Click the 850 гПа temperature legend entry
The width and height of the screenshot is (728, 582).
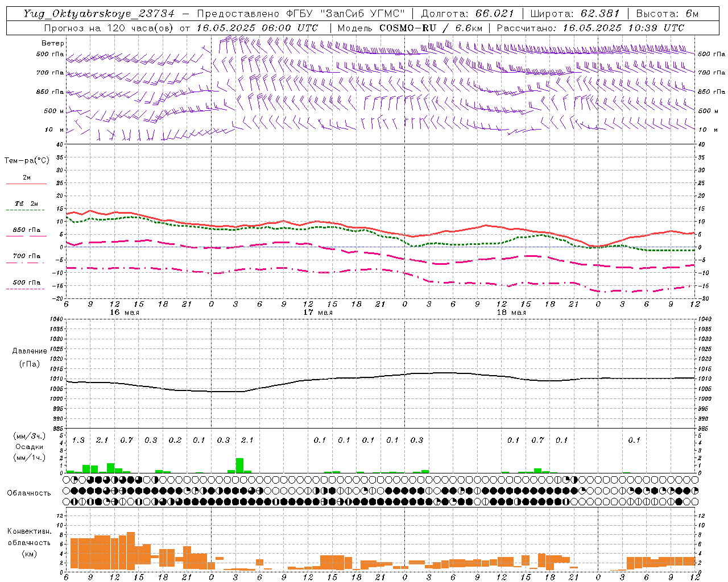26,230
